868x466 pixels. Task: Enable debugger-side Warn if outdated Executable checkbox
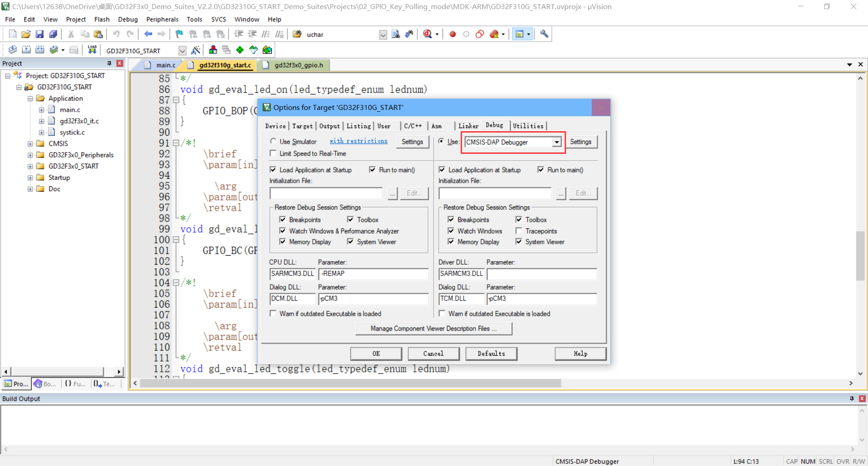442,314
